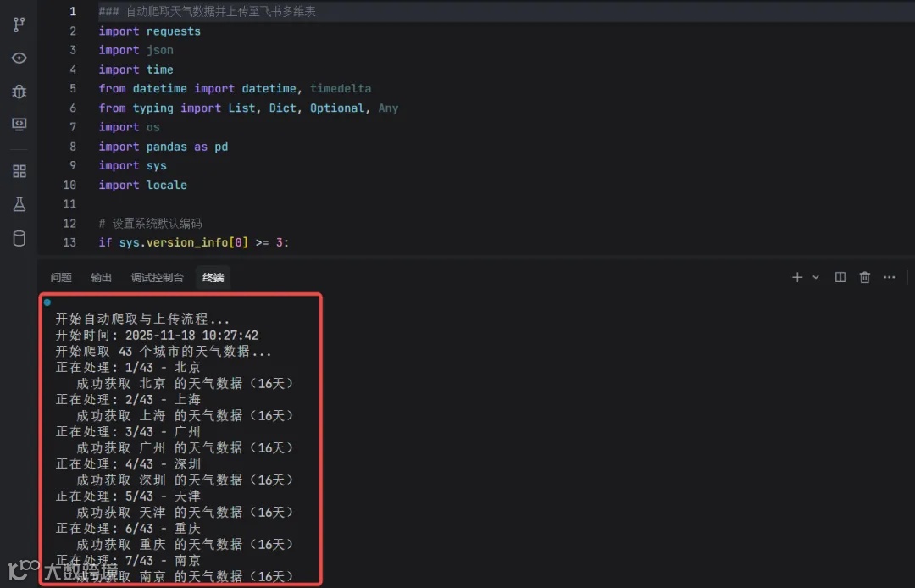
Task: Switch to the 调试控制台 tab
Action: click(x=157, y=278)
